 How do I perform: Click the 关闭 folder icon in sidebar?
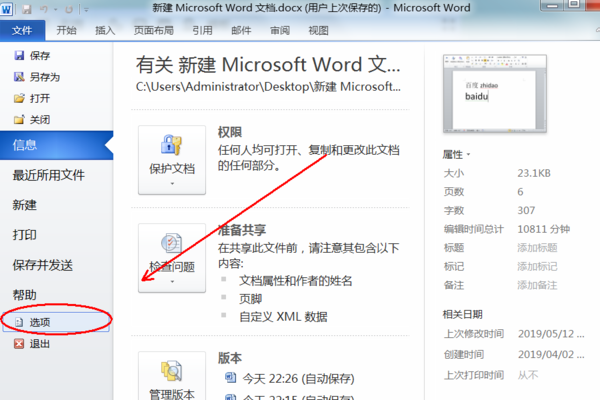click(19, 120)
